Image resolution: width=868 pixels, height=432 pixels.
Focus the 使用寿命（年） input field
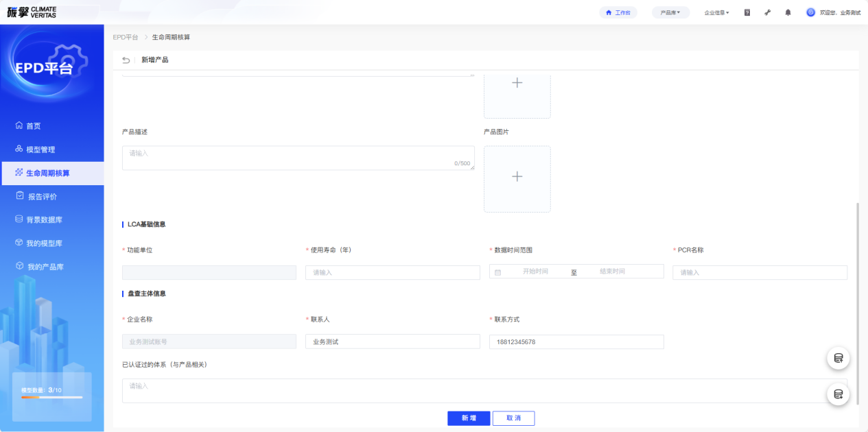pos(392,272)
